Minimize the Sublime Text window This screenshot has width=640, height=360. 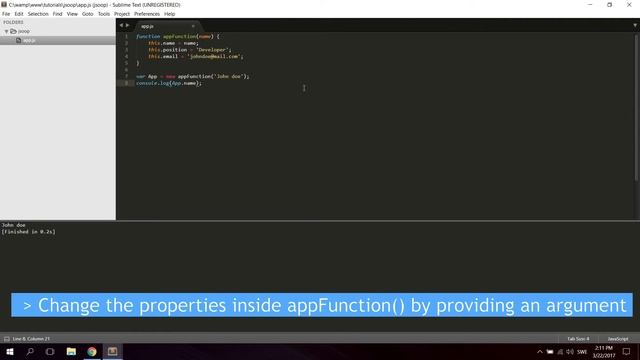(x=590, y=5)
